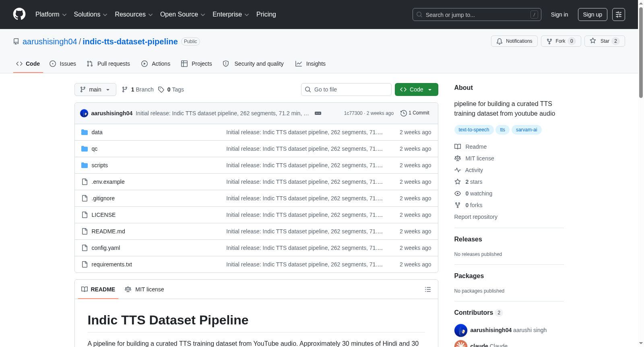Open the README outline list icon

[427, 289]
